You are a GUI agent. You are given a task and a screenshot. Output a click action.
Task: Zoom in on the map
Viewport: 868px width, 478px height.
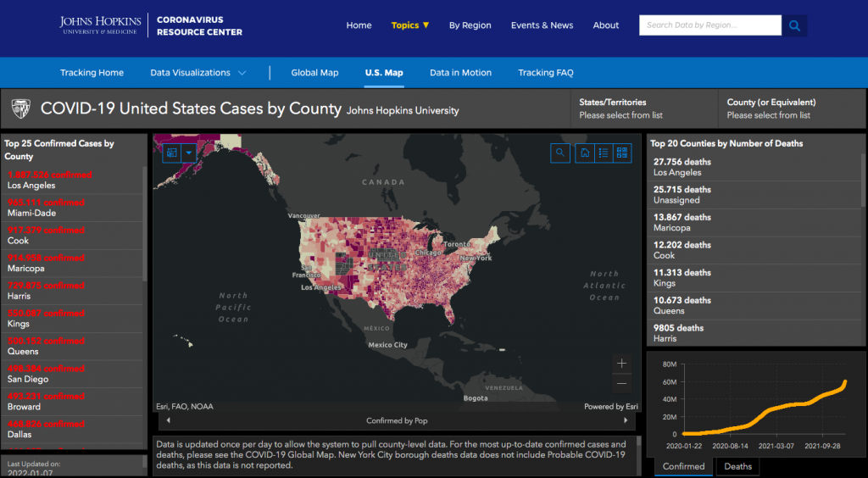point(622,363)
